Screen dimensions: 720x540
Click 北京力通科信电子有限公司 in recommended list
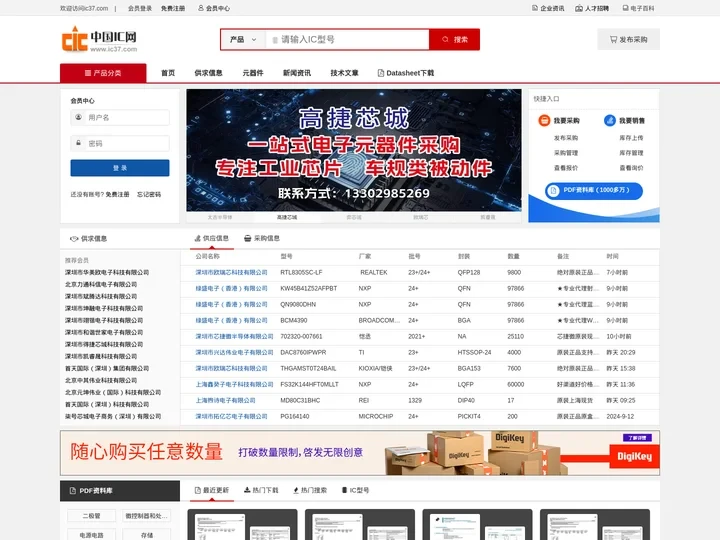101,284
